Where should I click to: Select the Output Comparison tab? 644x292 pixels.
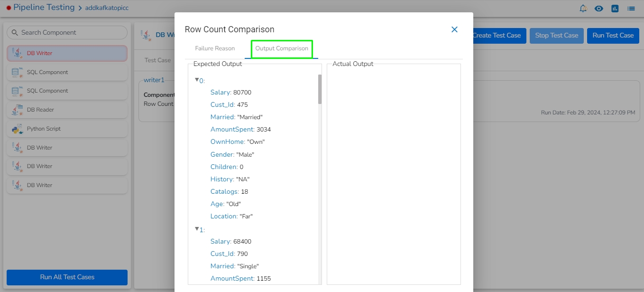(x=282, y=48)
